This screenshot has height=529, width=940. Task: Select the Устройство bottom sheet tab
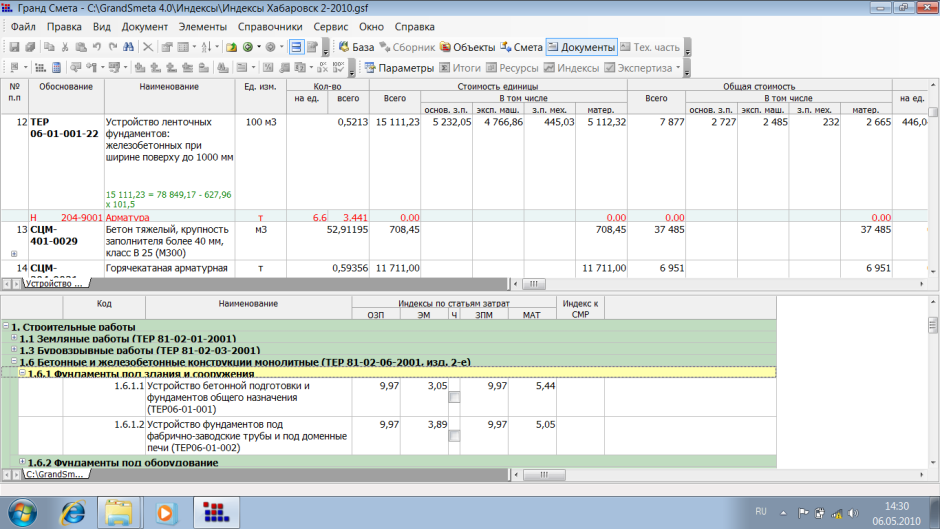[x=55, y=284]
